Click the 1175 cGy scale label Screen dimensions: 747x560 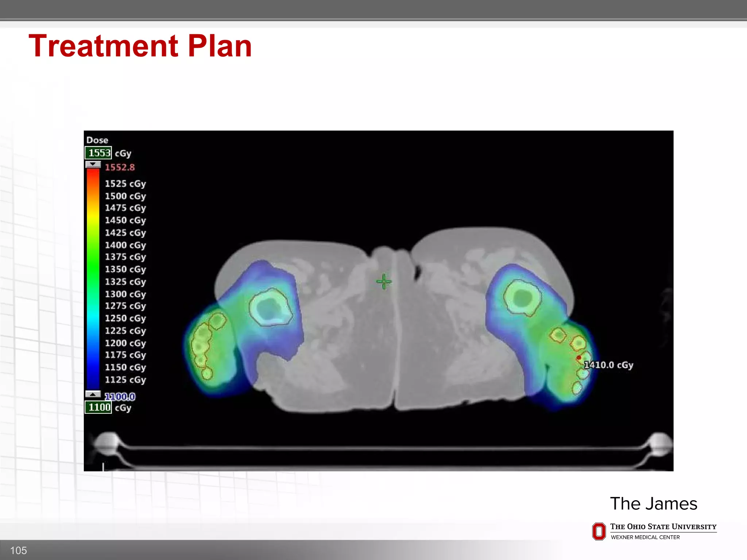click(125, 355)
